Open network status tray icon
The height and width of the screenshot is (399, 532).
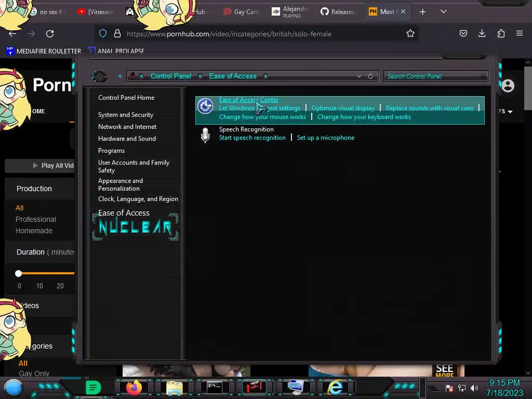click(x=461, y=388)
